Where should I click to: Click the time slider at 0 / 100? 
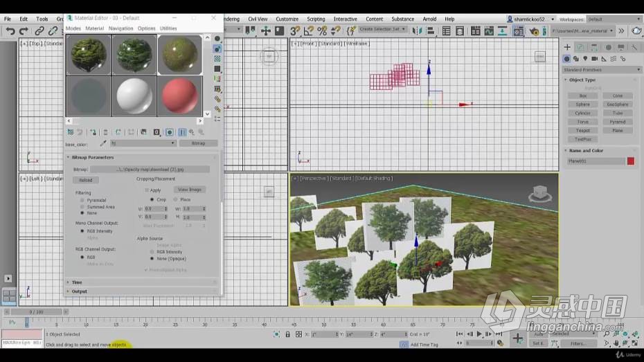[36, 312]
